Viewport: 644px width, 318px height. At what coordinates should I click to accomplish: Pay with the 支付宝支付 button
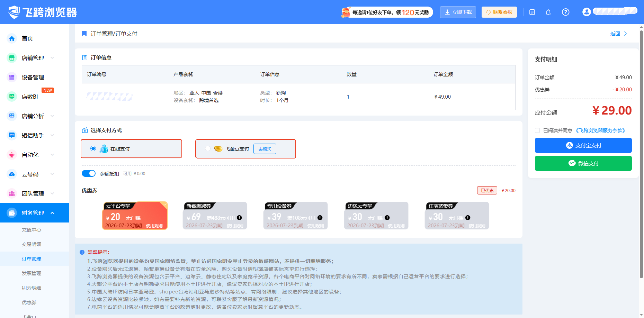click(583, 145)
